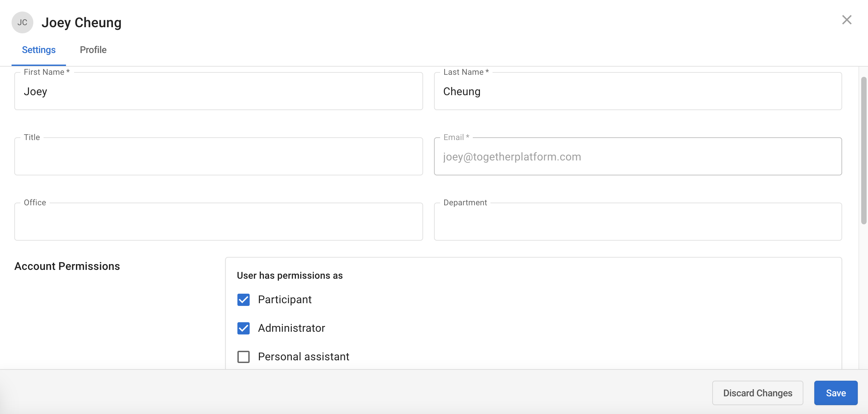Edit the Last Name field

coord(638,91)
